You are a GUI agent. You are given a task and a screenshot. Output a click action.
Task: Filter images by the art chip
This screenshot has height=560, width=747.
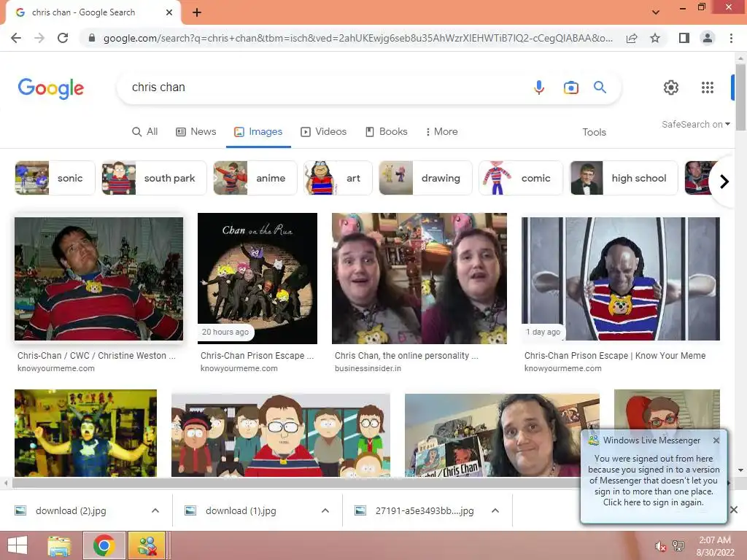coord(338,178)
